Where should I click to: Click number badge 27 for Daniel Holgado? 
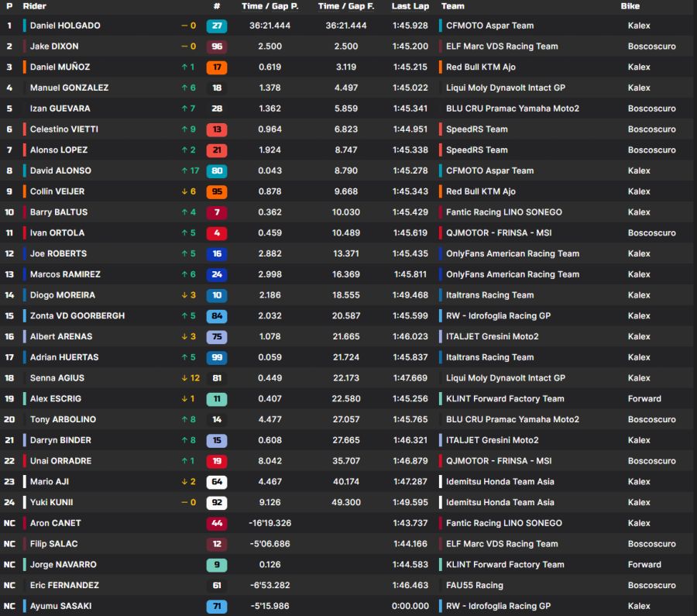(x=217, y=26)
